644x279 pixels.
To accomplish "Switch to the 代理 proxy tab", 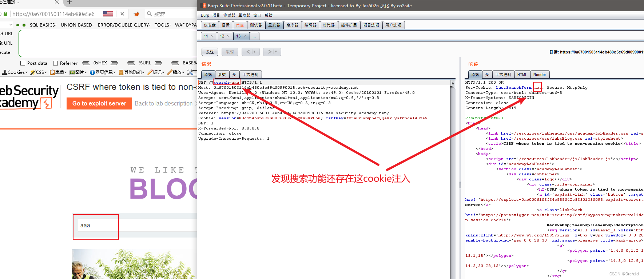I will coord(240,25).
